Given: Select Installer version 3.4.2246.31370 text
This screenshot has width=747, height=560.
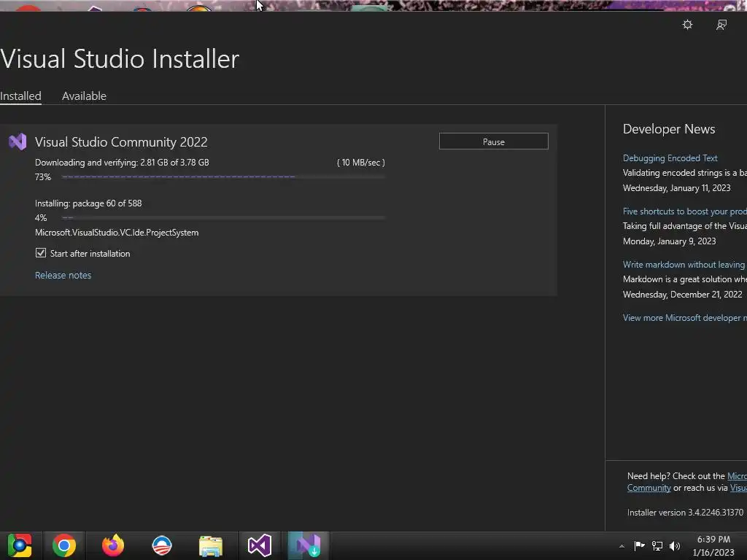Looking at the screenshot, I should point(685,513).
